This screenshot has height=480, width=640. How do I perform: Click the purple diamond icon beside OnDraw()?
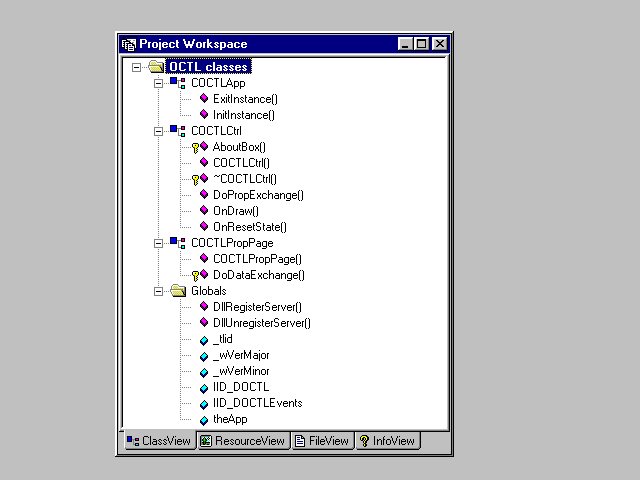[x=204, y=211]
